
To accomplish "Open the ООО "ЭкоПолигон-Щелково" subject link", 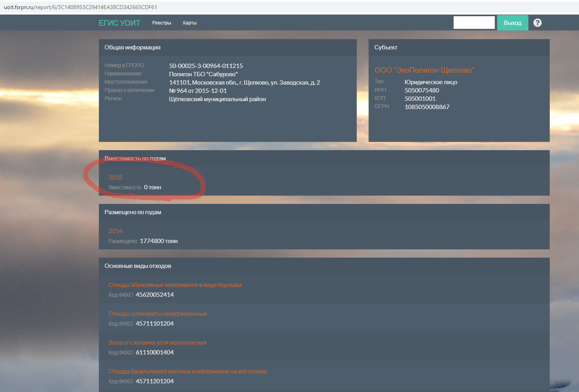I will [424, 70].
